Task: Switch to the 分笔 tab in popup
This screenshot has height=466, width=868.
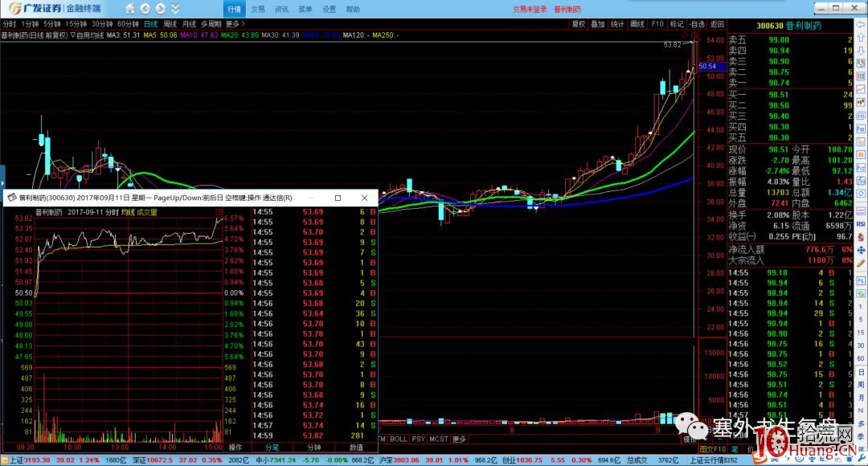Action: click(272, 448)
